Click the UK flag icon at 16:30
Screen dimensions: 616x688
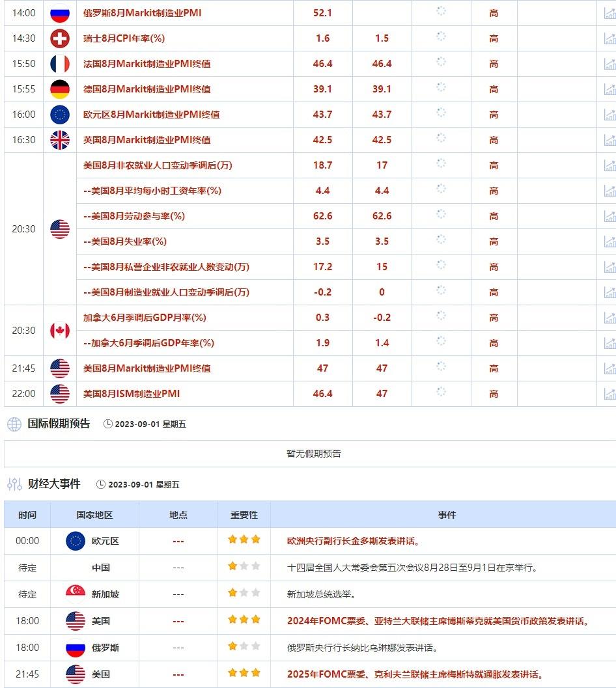click(59, 139)
